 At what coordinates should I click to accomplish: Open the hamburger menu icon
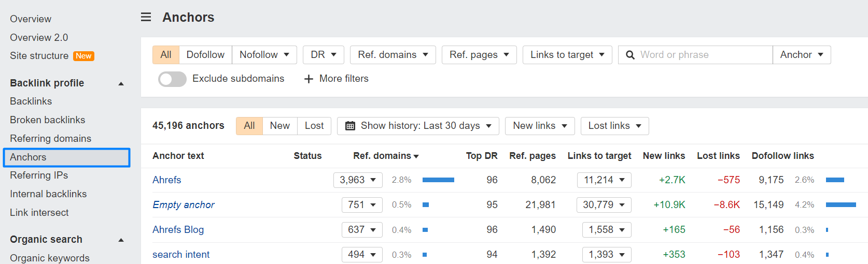coord(146,17)
